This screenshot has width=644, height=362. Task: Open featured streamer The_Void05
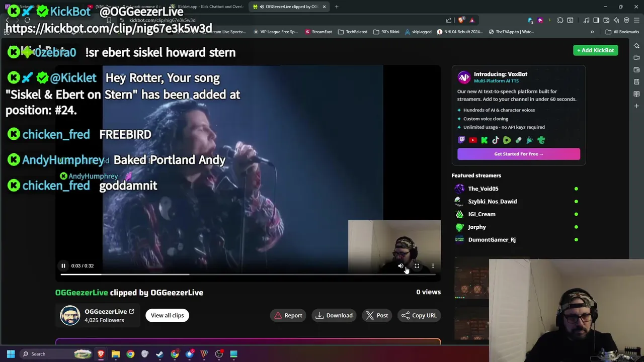483,189
